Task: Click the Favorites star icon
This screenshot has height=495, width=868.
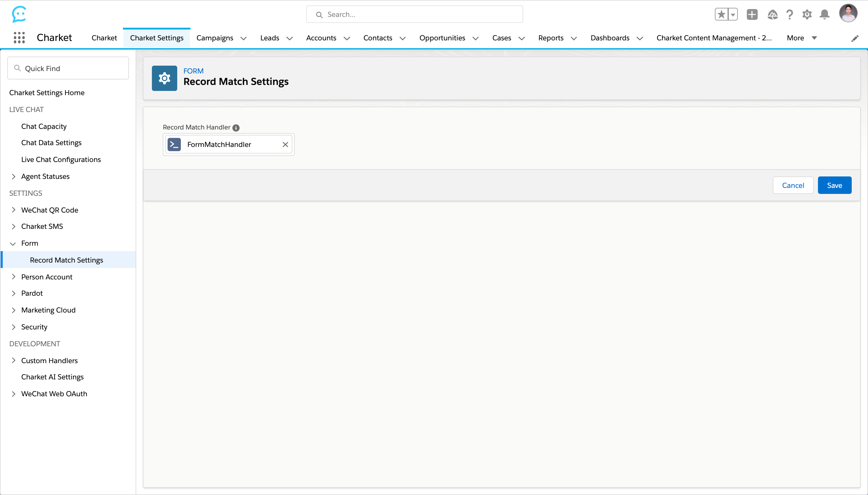Action: [721, 14]
